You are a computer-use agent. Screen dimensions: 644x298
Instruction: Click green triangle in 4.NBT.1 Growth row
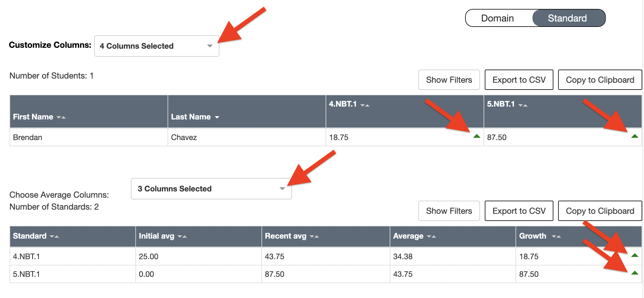pyautogui.click(x=634, y=255)
